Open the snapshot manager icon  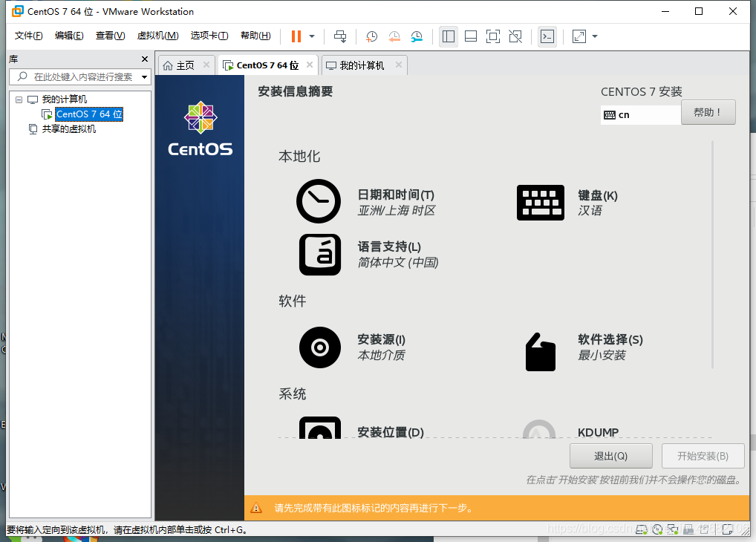pyautogui.click(x=417, y=36)
